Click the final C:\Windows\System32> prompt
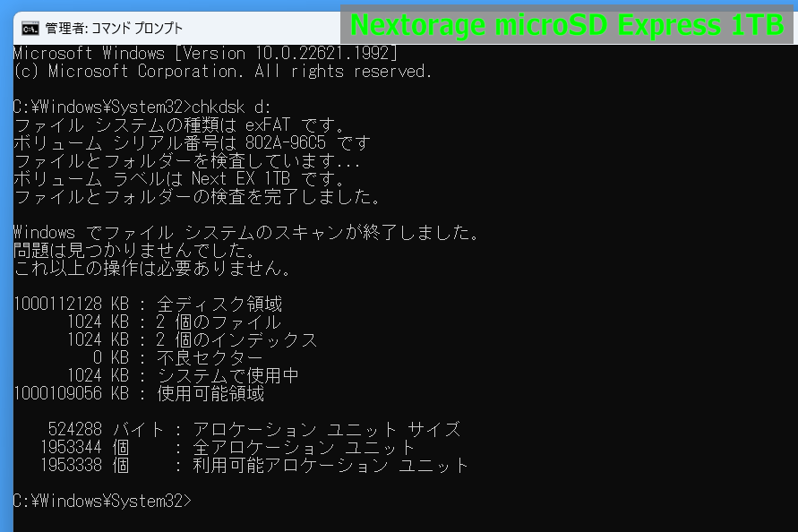 (102, 502)
